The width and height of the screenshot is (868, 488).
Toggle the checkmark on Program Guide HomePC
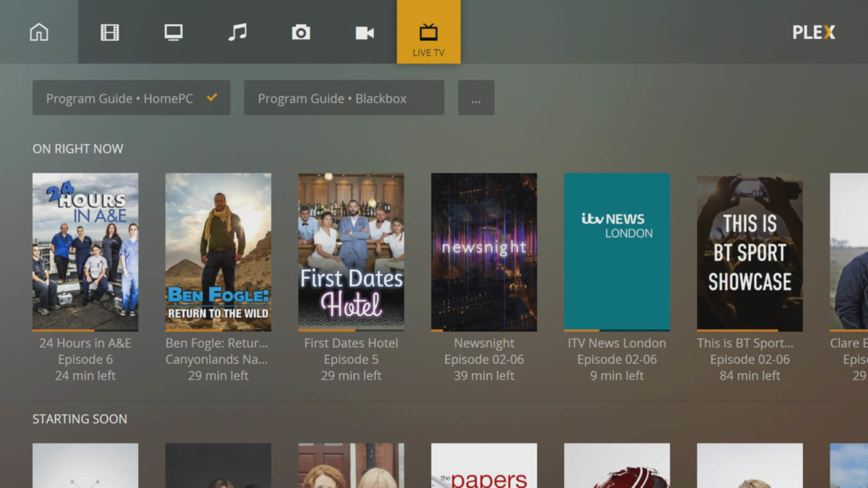click(x=213, y=98)
